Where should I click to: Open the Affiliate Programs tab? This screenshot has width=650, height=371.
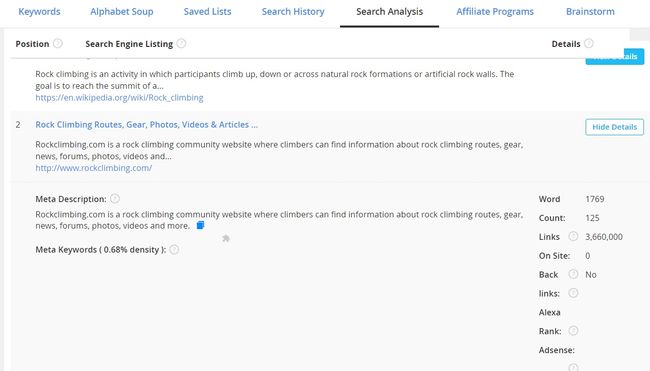click(495, 12)
